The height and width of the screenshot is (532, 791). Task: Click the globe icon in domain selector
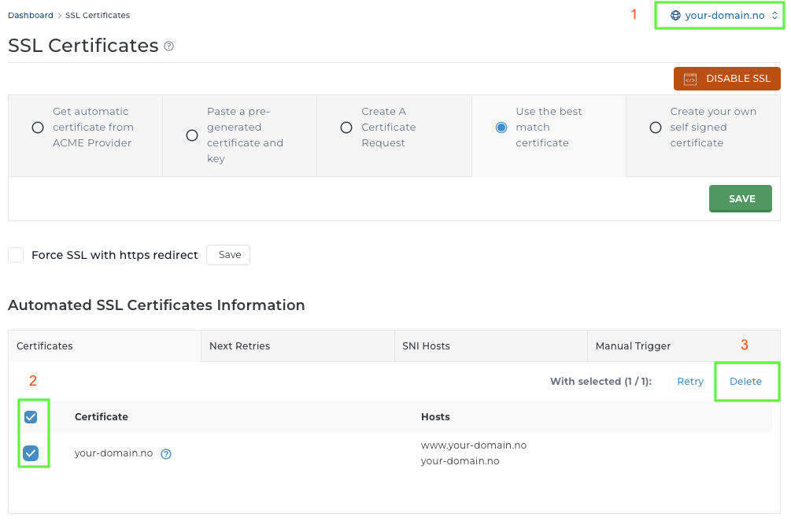(675, 16)
